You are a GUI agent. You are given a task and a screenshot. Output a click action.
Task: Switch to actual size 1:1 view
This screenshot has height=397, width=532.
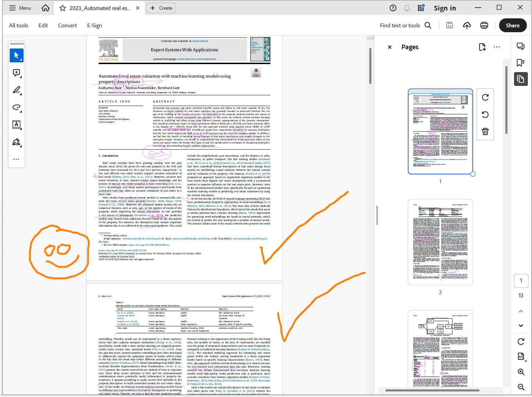[521, 356]
